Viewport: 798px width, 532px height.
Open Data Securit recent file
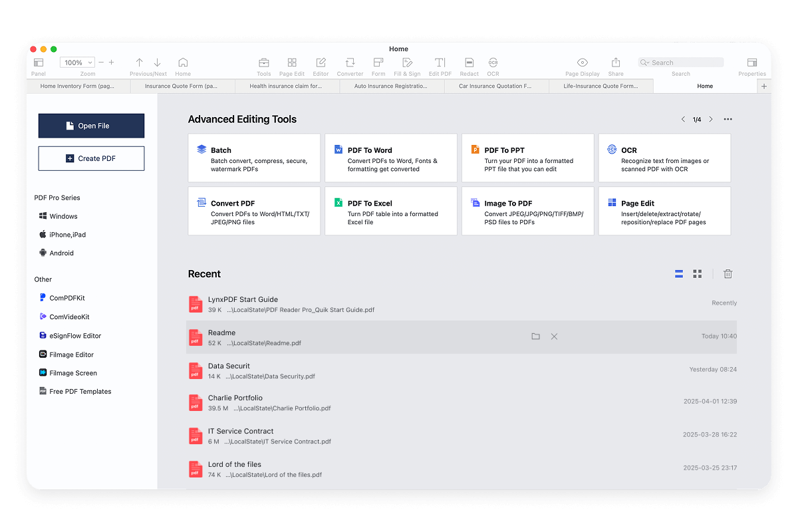(462, 370)
